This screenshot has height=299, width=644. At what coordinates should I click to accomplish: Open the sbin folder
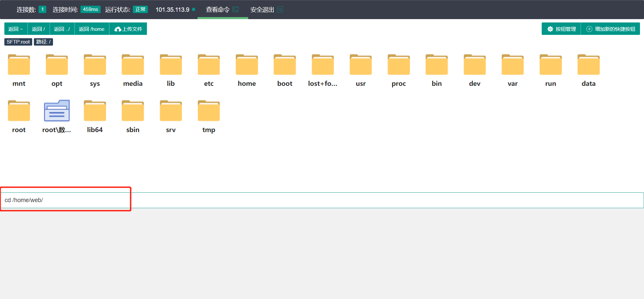pos(133,111)
